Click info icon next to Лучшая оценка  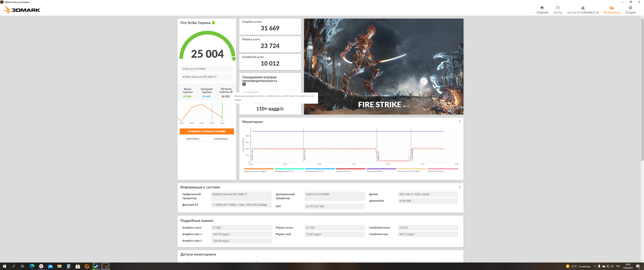(231, 92)
